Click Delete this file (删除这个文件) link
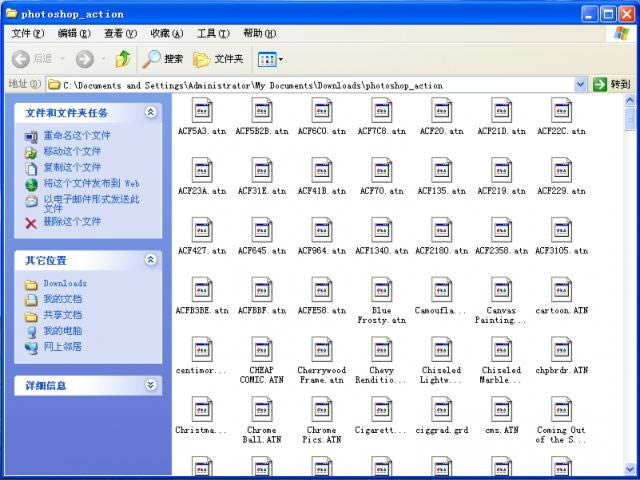This screenshot has width=640, height=480. click(x=72, y=222)
